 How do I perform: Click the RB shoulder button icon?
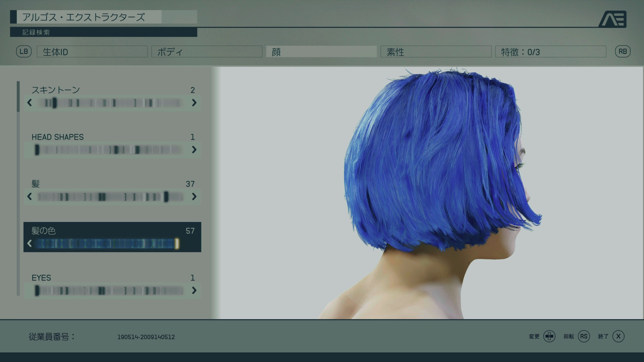tap(623, 52)
